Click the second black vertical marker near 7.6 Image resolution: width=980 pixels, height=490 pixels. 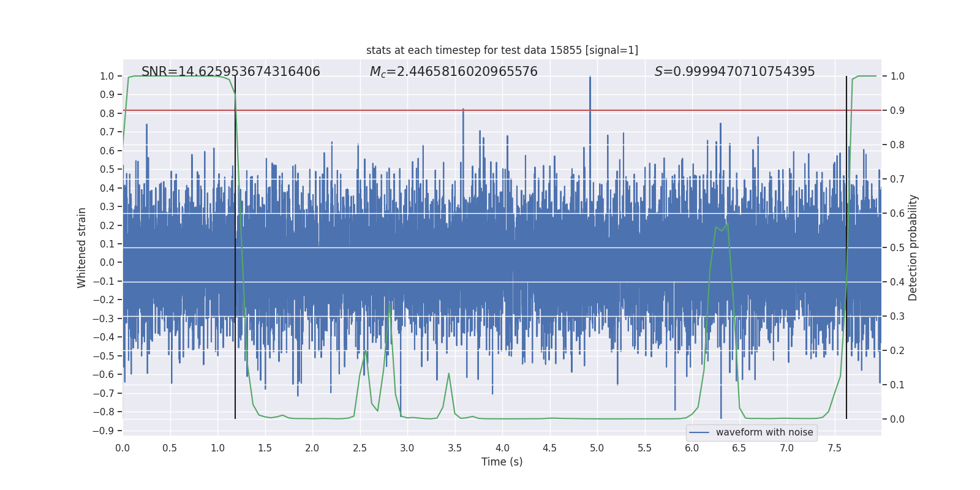[846, 247]
